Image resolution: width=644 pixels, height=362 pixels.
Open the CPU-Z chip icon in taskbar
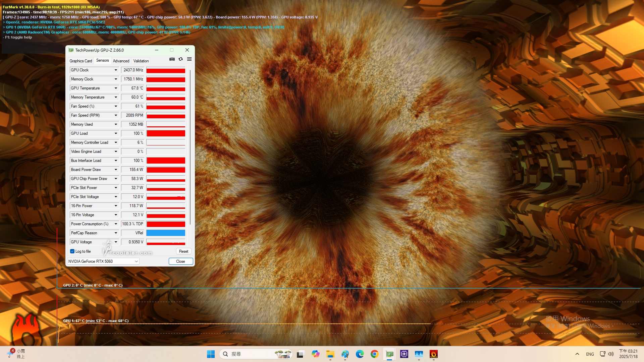(x=404, y=354)
